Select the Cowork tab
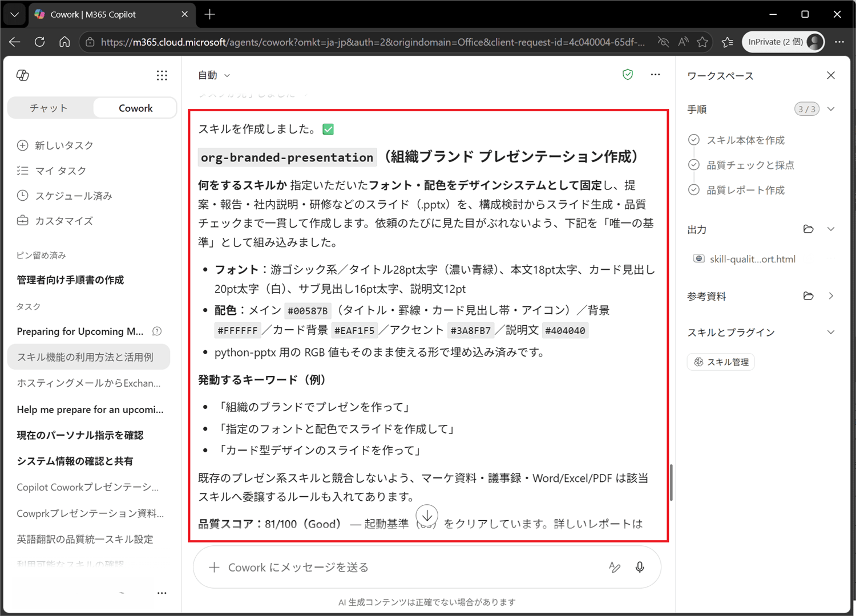 click(135, 108)
